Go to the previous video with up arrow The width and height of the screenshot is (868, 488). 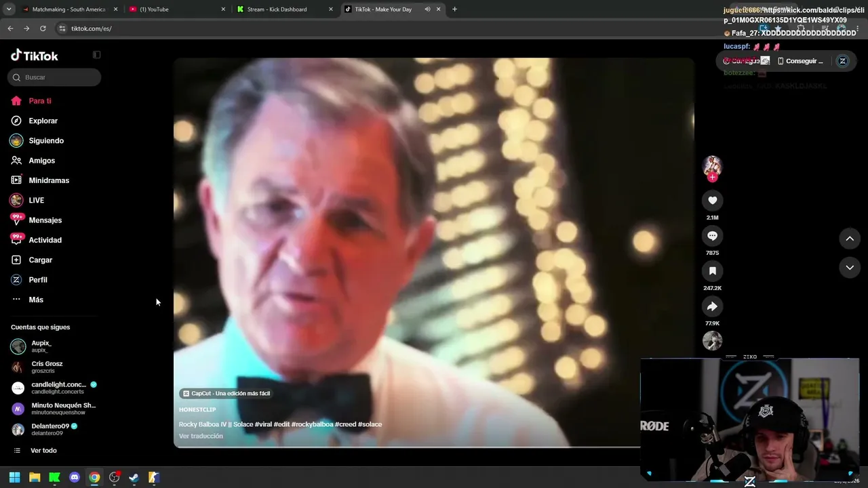coord(850,239)
